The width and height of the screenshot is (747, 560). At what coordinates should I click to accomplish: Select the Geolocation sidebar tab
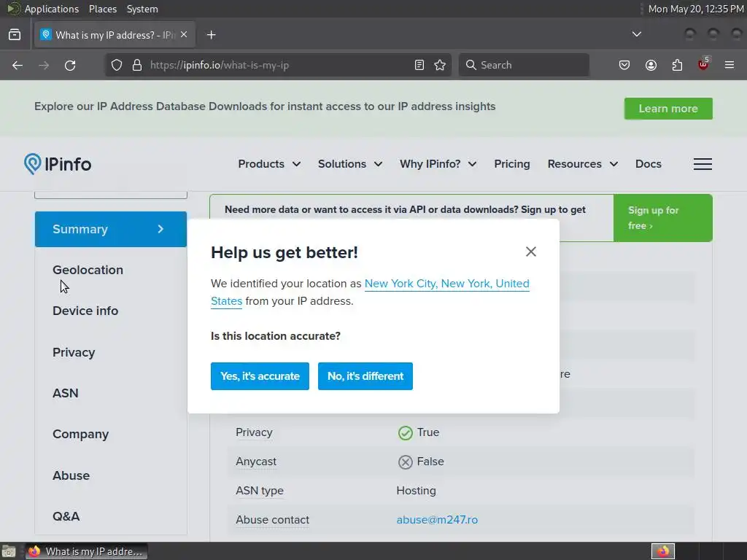[x=88, y=270]
